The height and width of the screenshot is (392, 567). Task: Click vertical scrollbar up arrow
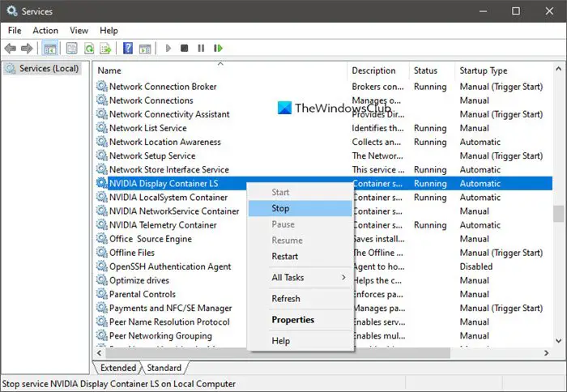558,68
